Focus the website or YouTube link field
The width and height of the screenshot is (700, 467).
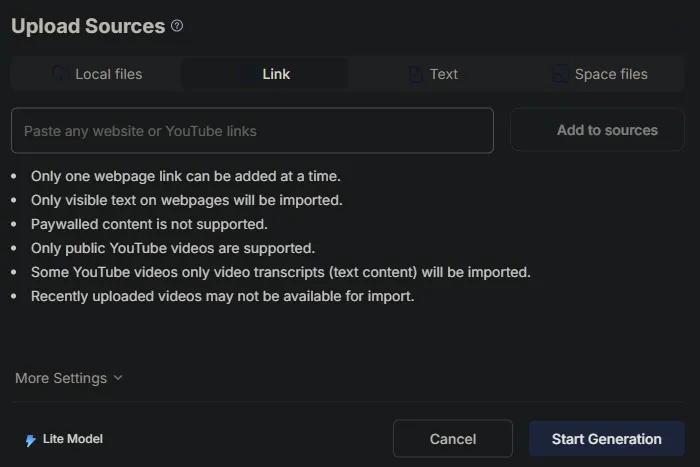252,131
